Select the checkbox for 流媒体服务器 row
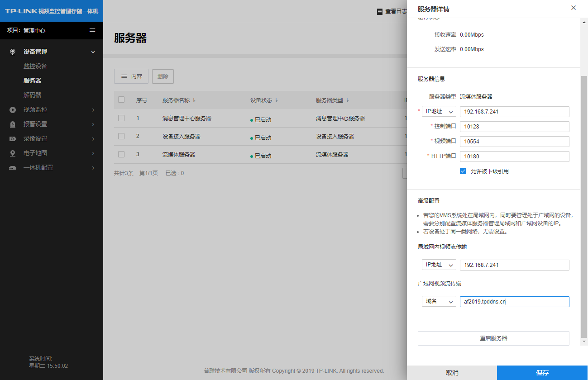 (121, 154)
